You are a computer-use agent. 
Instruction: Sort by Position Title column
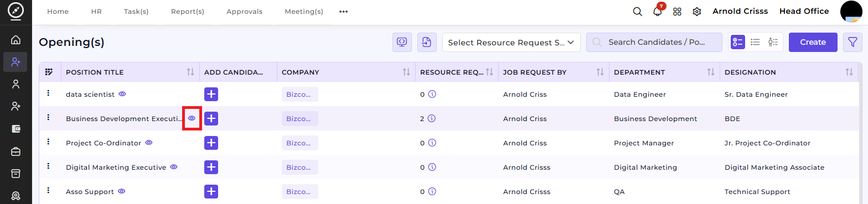190,72
